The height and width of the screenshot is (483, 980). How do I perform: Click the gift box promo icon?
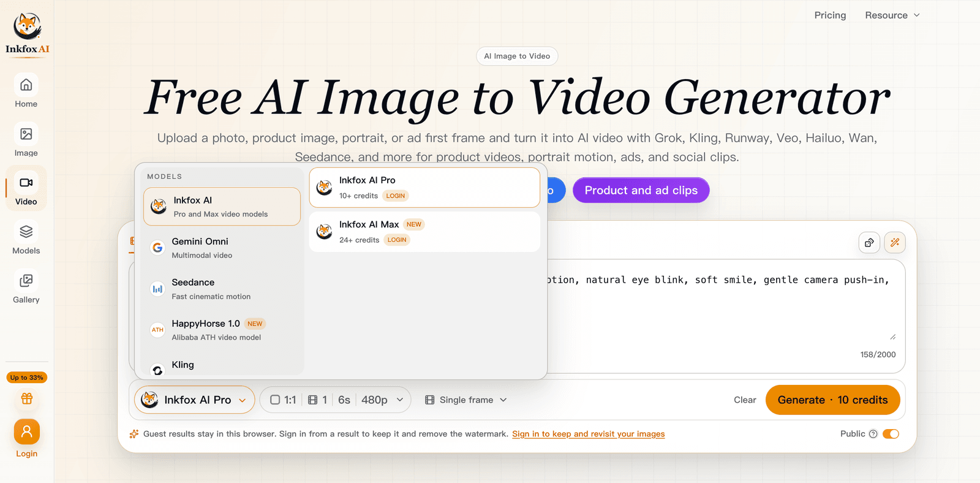[27, 398]
